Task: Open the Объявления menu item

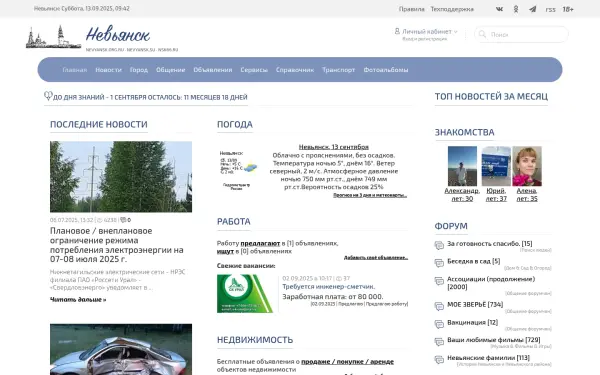Action: [213, 70]
